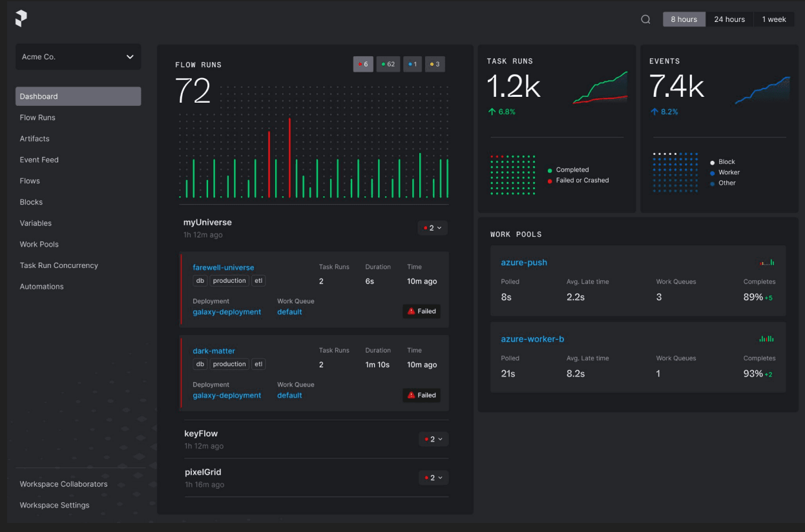Click the Failed badge on dark-matter
Screen dimensions: 805x532
(421, 395)
